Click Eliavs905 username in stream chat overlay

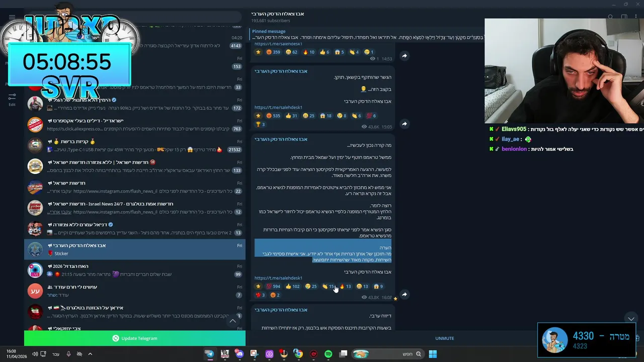pyautogui.click(x=514, y=129)
